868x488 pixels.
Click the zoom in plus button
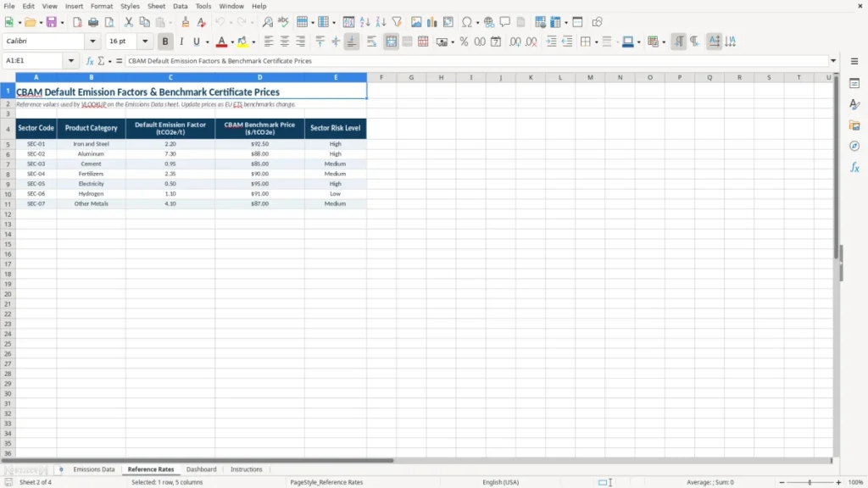[838, 482]
